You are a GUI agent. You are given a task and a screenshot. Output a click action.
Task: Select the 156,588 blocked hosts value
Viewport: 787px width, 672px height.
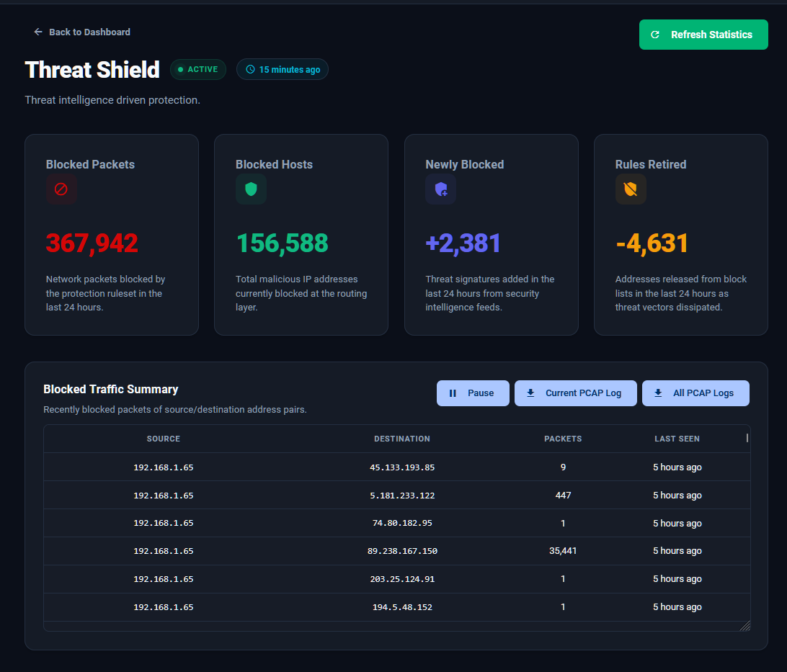(x=282, y=243)
